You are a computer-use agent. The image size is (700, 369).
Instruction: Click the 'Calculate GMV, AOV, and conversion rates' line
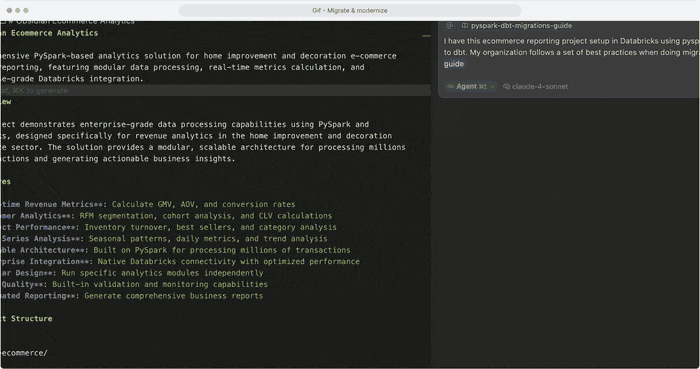[148, 204]
